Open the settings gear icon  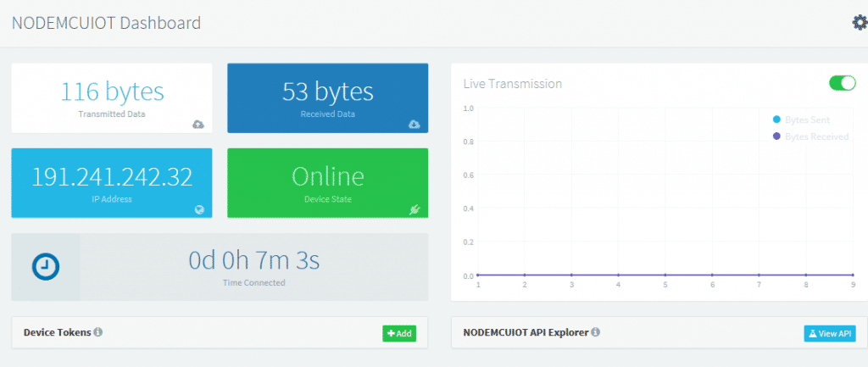859,22
